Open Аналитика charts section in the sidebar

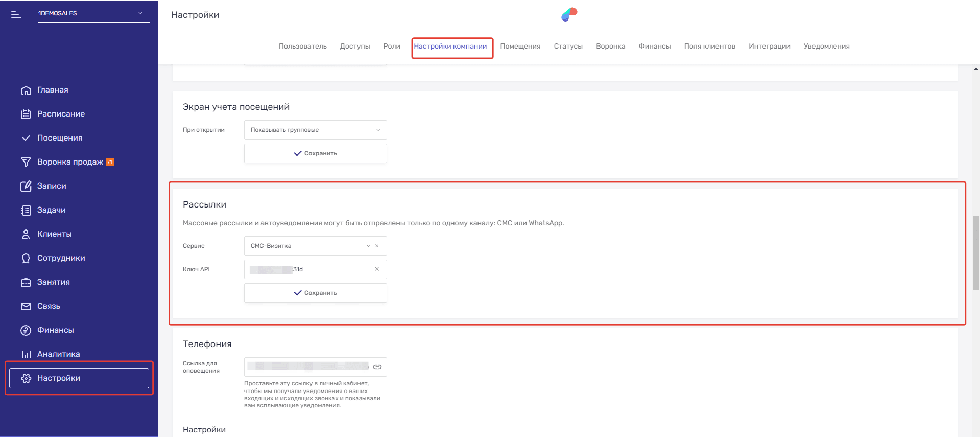[58, 354]
